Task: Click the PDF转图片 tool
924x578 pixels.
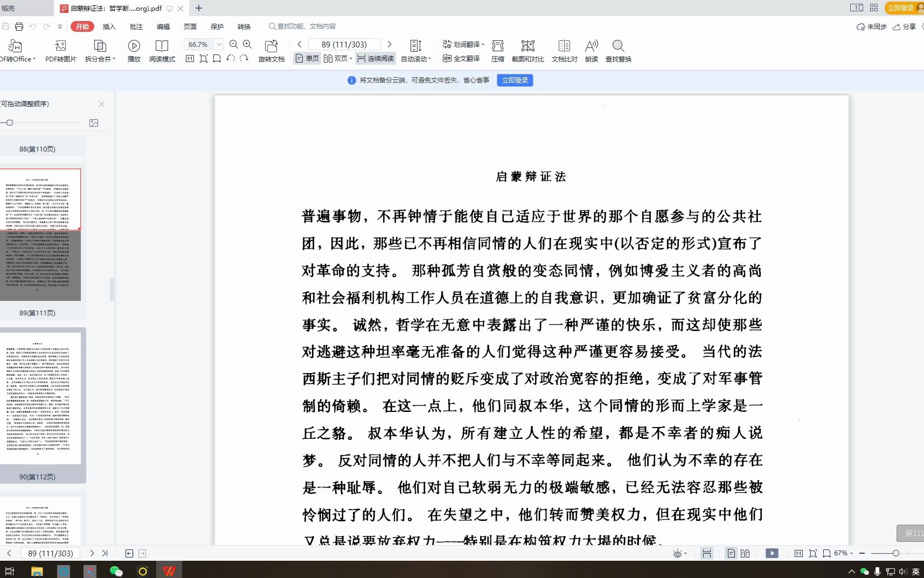Action: click(x=60, y=51)
